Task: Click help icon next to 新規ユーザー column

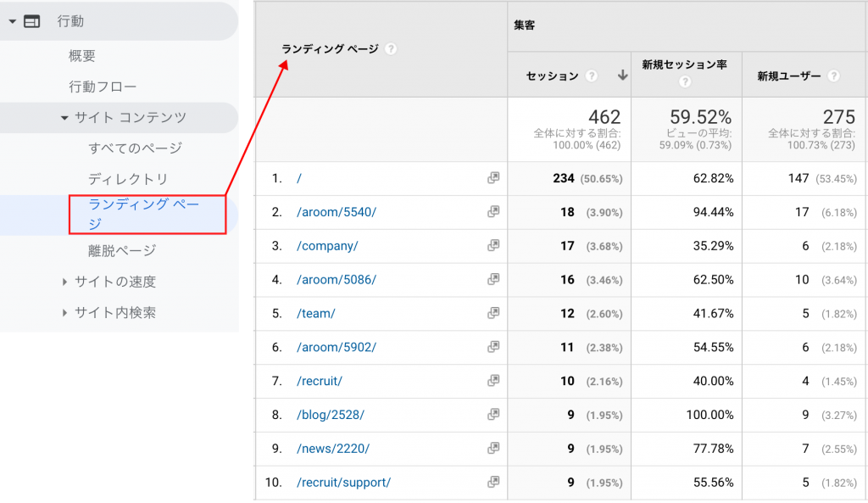Action: click(834, 76)
